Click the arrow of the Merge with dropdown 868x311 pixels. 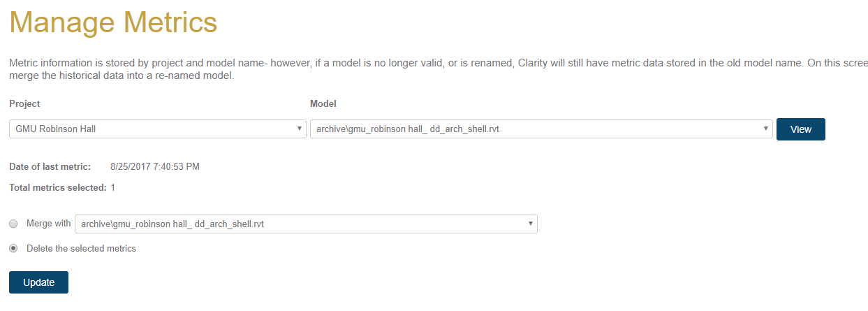[531, 224]
